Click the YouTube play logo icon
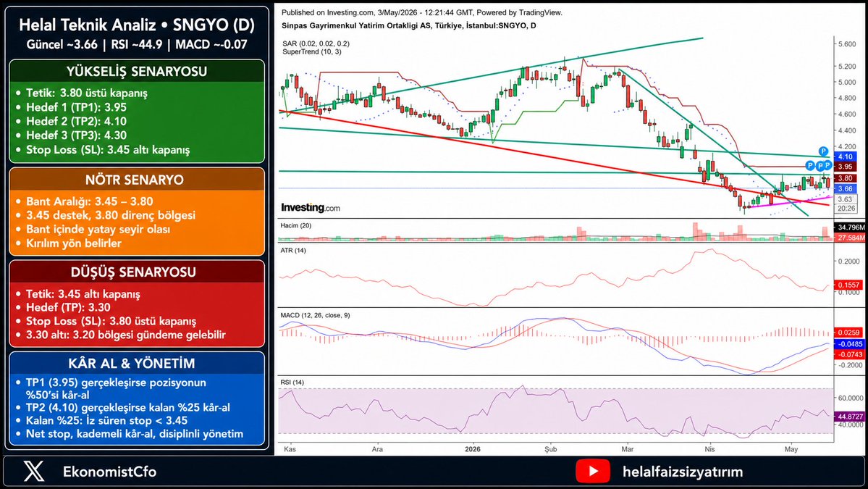 [x=593, y=472]
